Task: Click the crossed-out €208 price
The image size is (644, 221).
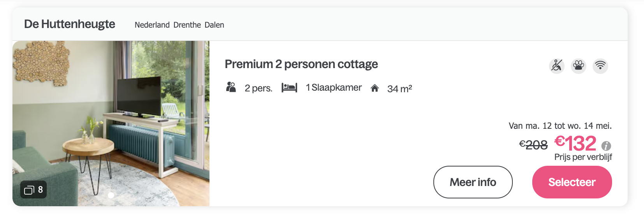Action: coord(533,145)
